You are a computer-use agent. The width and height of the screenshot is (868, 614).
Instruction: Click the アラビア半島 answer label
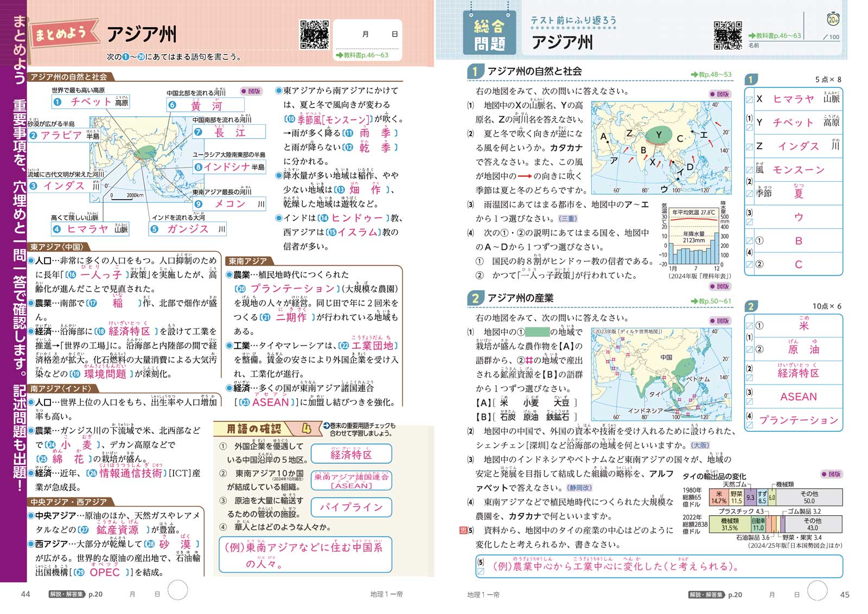pos(65,135)
